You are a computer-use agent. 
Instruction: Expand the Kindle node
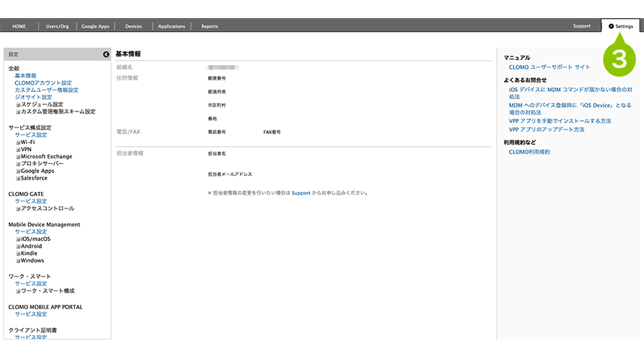coord(18,253)
